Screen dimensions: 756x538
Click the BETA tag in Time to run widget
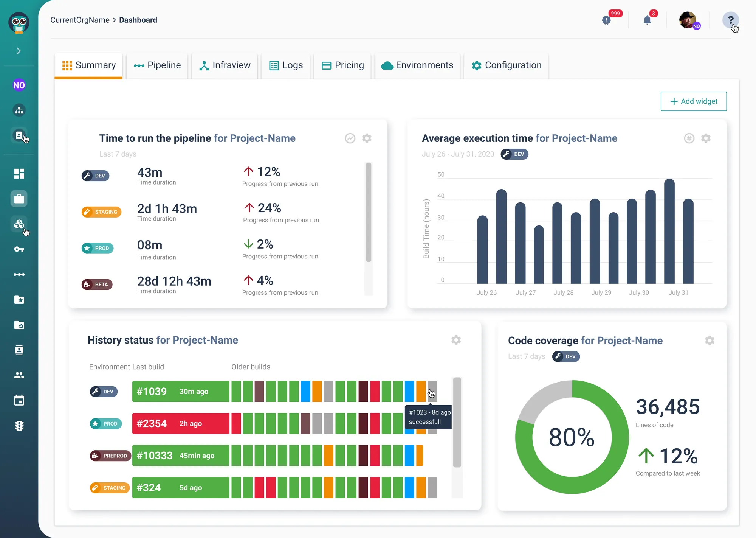(x=97, y=285)
